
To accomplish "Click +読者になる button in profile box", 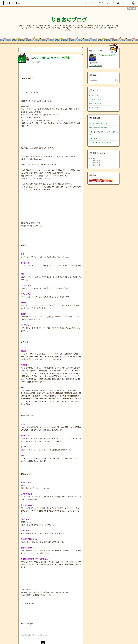I will [x=93, y=63].
